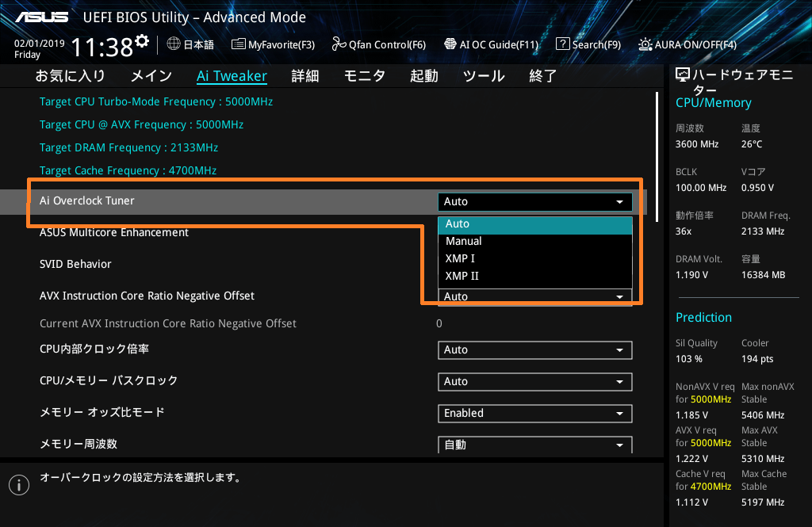This screenshot has width=812, height=527.
Task: Switch to the 起動 tab
Action: (x=424, y=76)
